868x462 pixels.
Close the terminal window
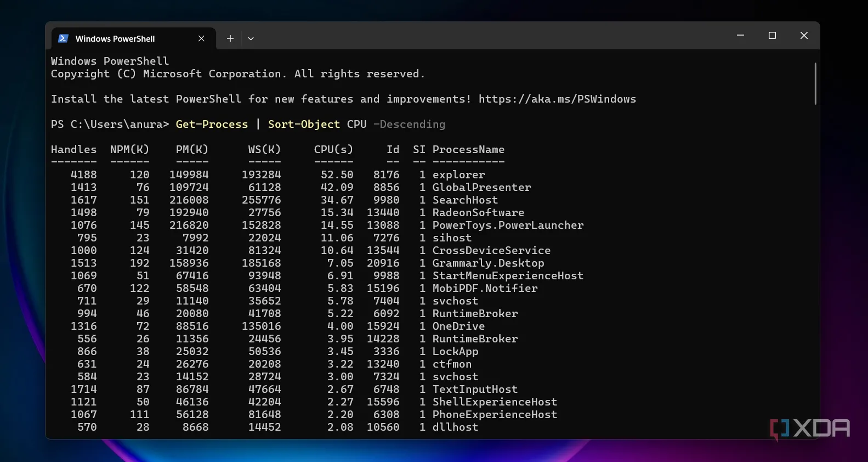coord(804,35)
